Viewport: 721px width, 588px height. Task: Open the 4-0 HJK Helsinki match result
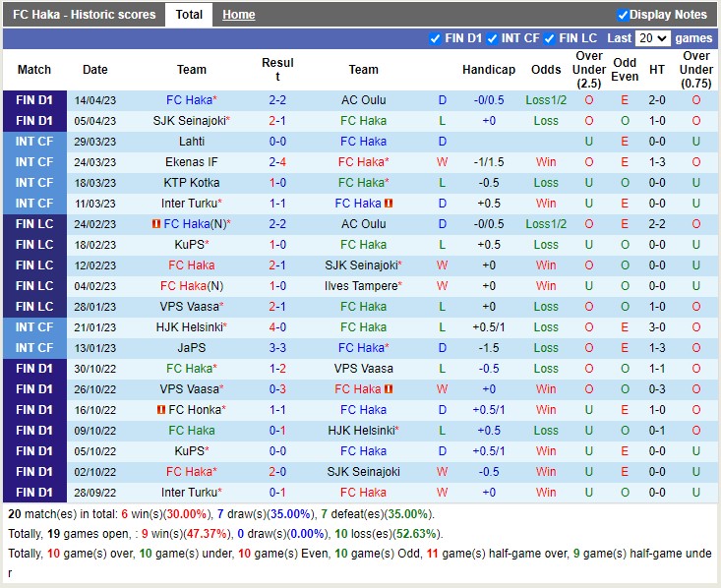click(277, 327)
